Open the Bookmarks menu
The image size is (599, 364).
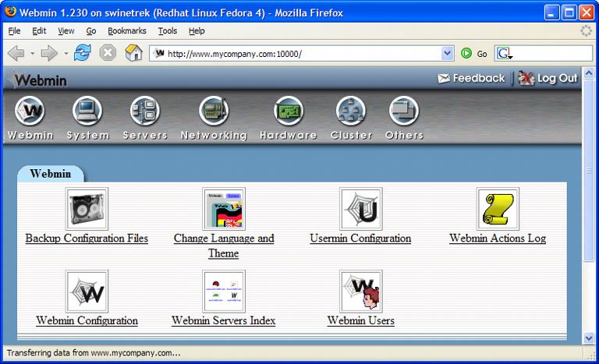coord(126,31)
